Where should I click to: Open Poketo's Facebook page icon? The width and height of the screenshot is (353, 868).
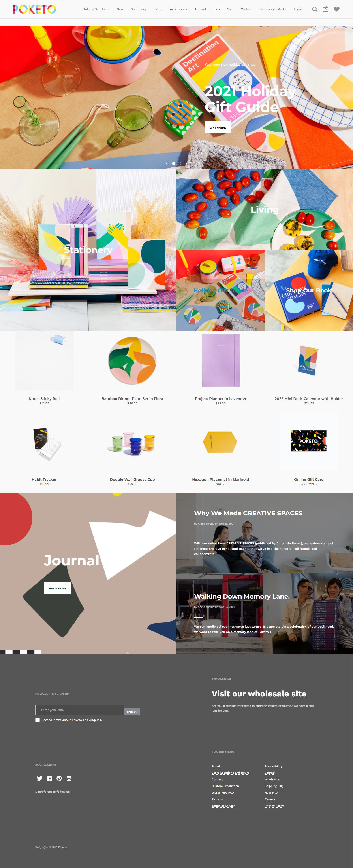[49, 778]
